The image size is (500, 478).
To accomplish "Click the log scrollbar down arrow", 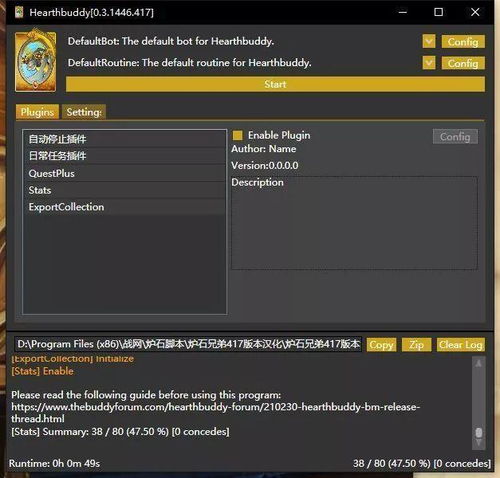I will [x=479, y=443].
